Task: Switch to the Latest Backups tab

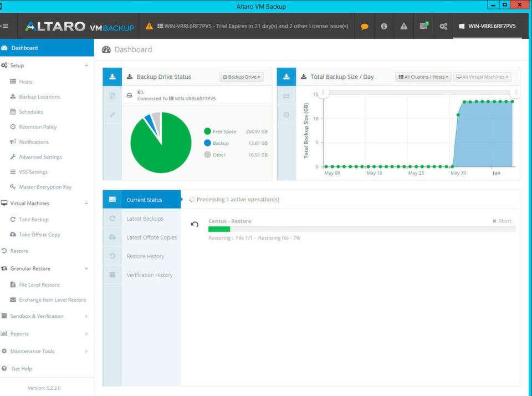Action: pos(145,219)
